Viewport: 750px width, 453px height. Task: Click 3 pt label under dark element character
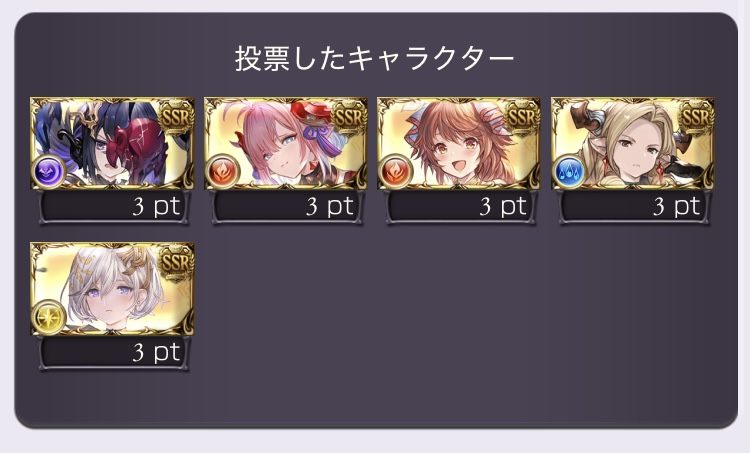[156, 207]
